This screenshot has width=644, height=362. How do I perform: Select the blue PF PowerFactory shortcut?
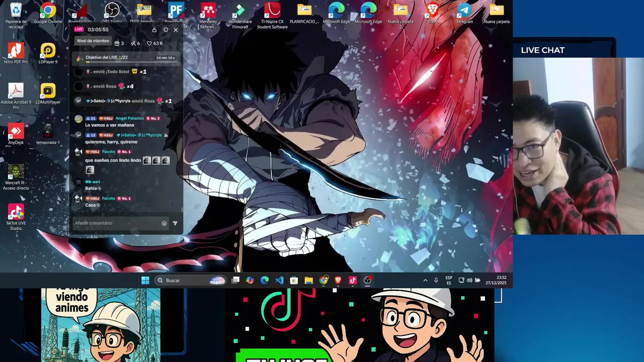(176, 13)
